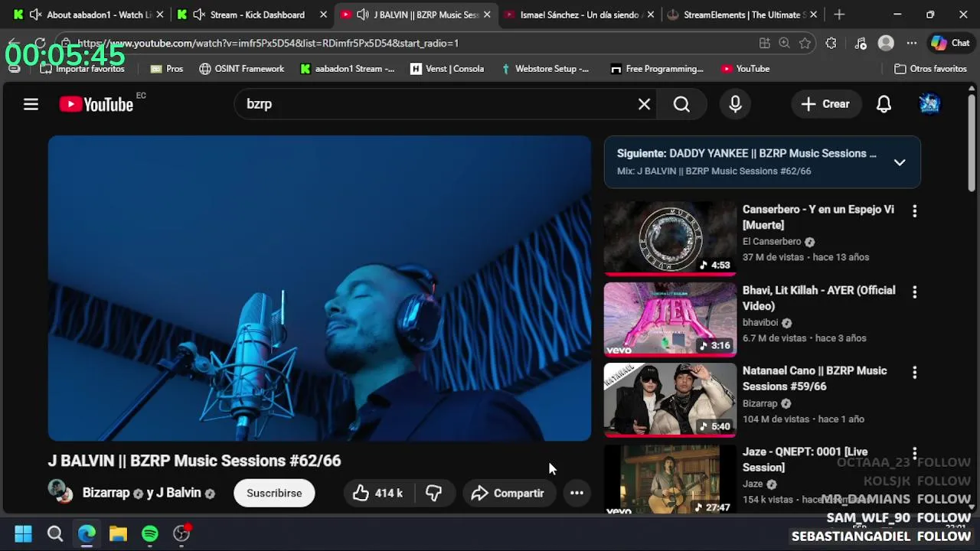Viewport: 980px width, 551px height.
Task: Play Bhavi, Lit Killah AYER thumbnail
Action: point(670,319)
